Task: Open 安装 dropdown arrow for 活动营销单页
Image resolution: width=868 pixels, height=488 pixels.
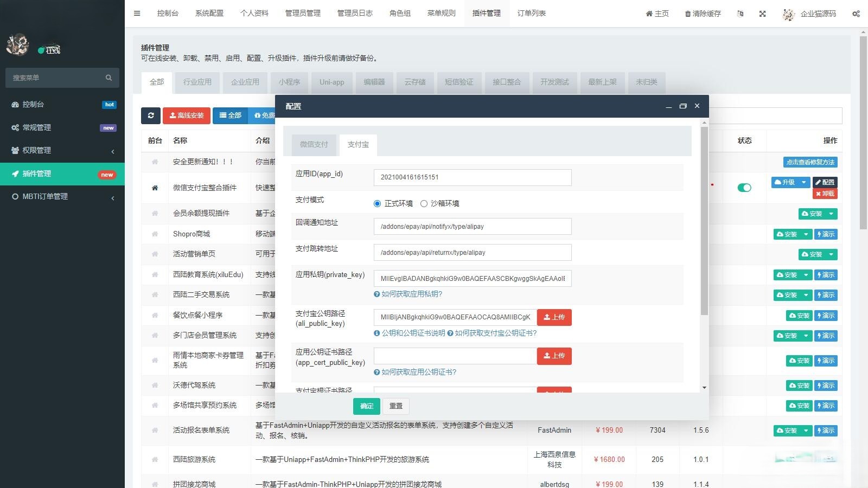Action: pos(831,254)
